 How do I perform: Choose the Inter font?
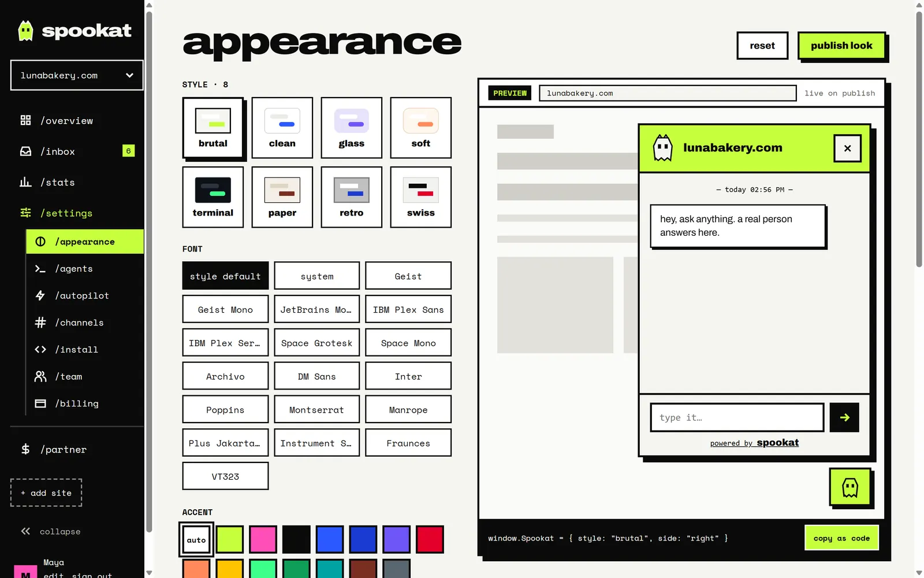[408, 376]
